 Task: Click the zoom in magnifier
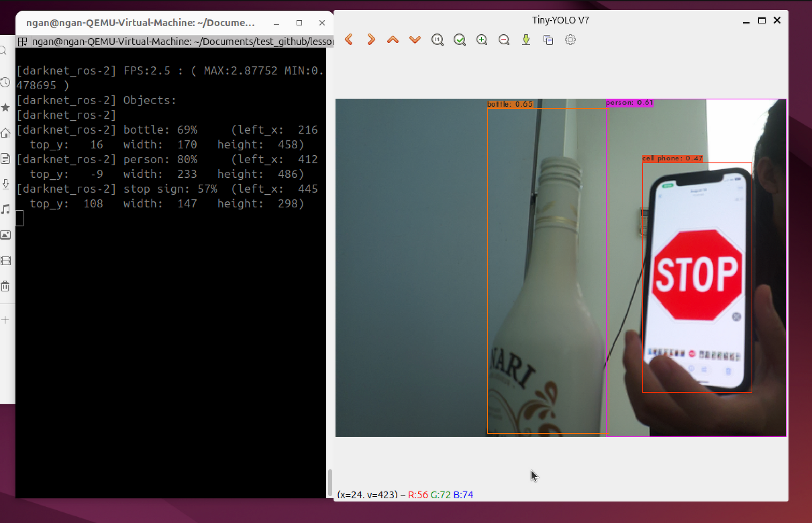pyautogui.click(x=482, y=40)
